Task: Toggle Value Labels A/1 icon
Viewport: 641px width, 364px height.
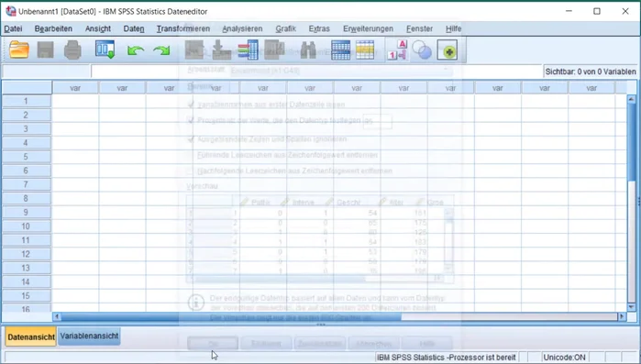Action: (x=397, y=50)
